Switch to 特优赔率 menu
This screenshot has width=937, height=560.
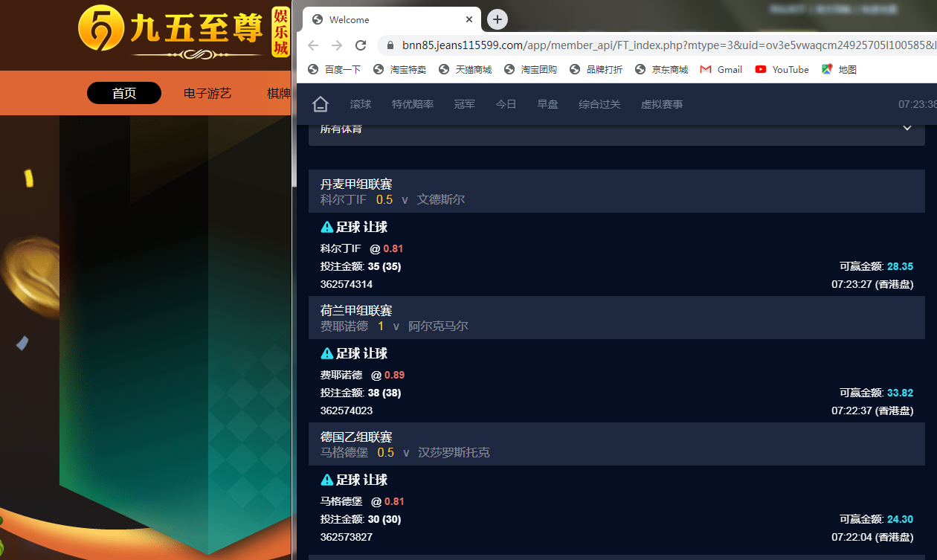413,104
